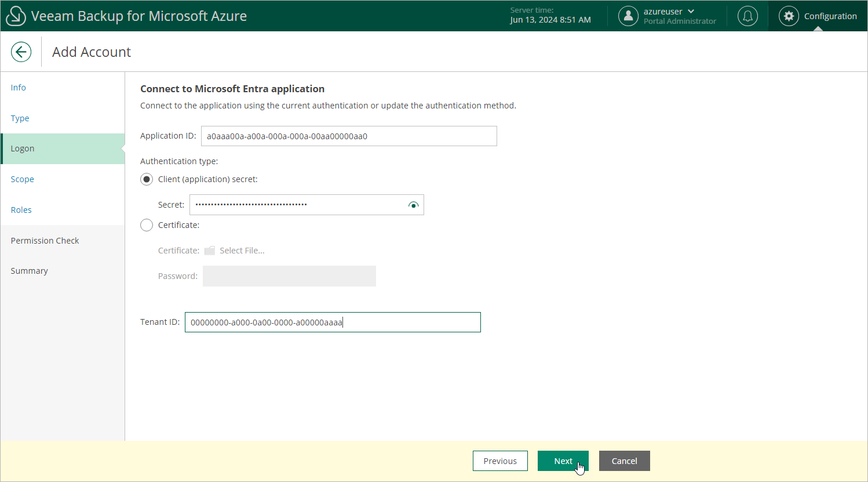
Task: Open the notifications bell icon
Action: pyautogui.click(x=747, y=16)
